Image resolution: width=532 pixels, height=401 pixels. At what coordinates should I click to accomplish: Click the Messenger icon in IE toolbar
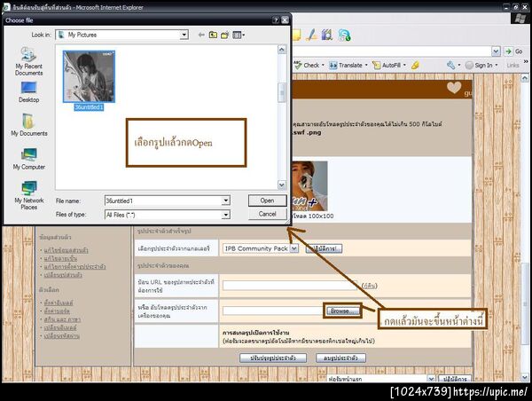click(x=344, y=35)
